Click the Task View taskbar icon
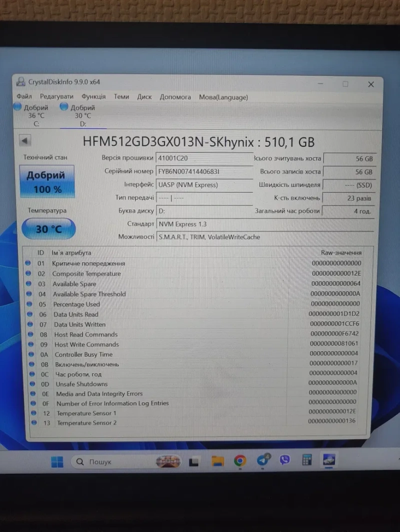 click(x=193, y=462)
